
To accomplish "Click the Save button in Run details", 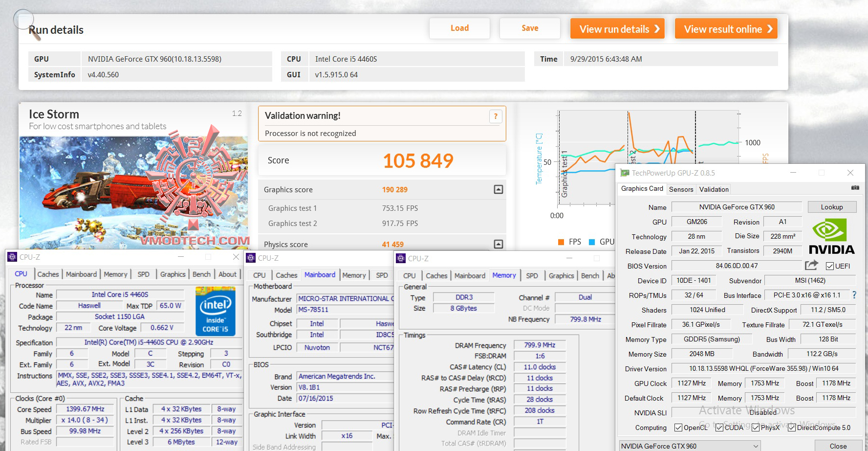I will point(530,28).
